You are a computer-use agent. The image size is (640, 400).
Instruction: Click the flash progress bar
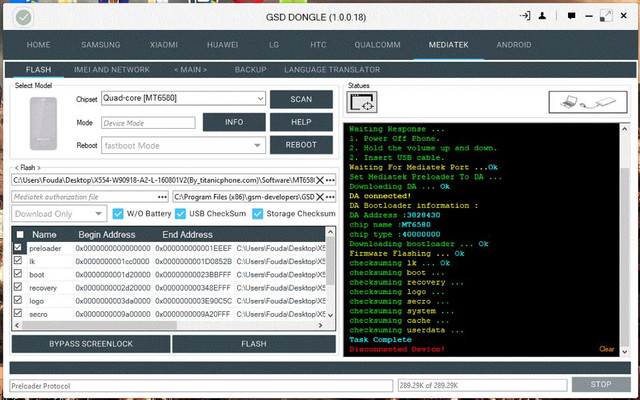point(320,368)
